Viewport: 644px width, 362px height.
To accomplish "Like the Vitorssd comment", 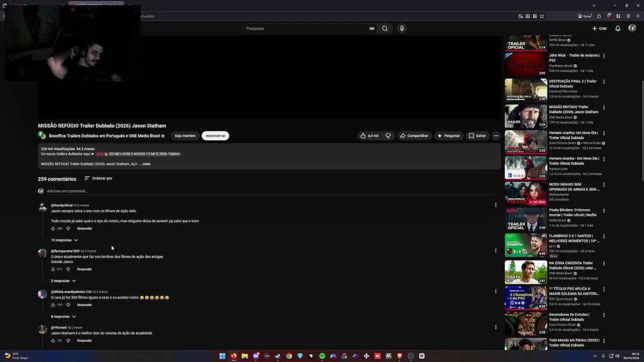I will pyautogui.click(x=53, y=341).
